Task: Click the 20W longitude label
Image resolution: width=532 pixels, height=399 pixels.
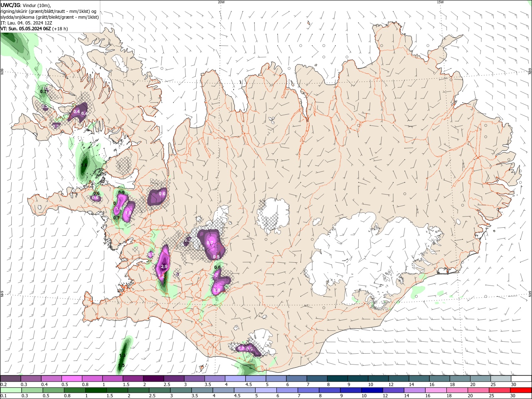Action: click(x=221, y=2)
